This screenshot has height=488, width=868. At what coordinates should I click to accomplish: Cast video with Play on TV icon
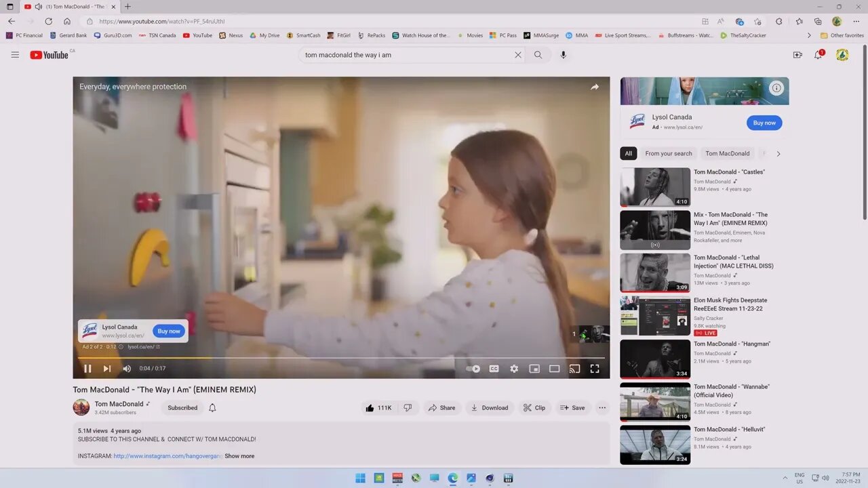(574, 369)
